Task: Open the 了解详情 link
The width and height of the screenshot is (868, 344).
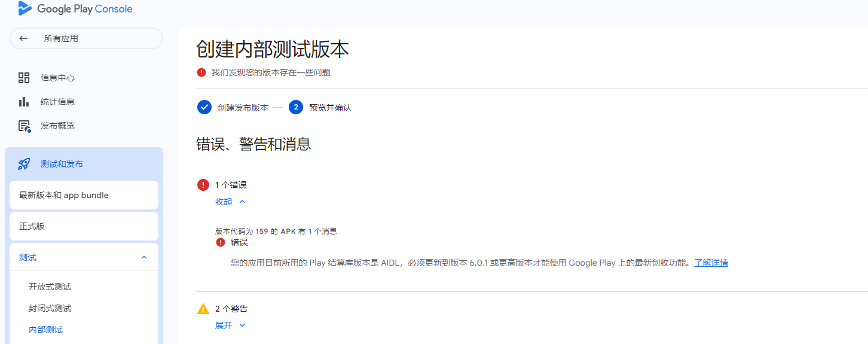Action: [x=711, y=263]
